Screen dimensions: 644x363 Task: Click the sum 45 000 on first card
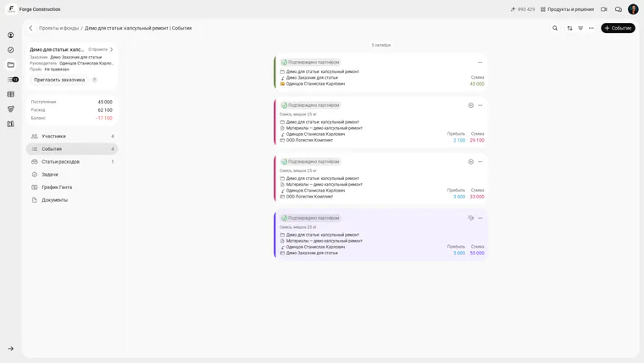(477, 84)
